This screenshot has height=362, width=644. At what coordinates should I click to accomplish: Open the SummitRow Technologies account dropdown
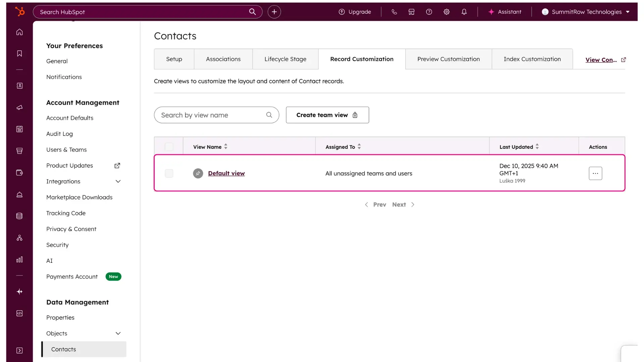click(x=586, y=12)
